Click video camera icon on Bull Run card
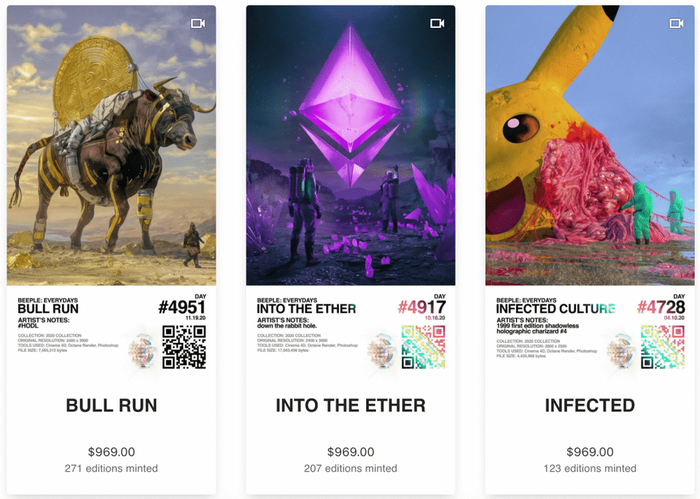The width and height of the screenshot is (700, 499). click(x=198, y=23)
